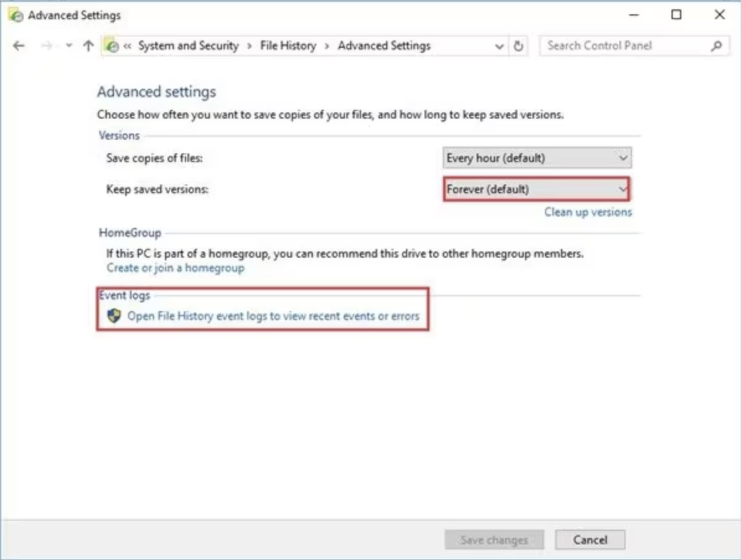The height and width of the screenshot is (560, 741).
Task: Click the forward navigation arrow
Action: pos(47,46)
